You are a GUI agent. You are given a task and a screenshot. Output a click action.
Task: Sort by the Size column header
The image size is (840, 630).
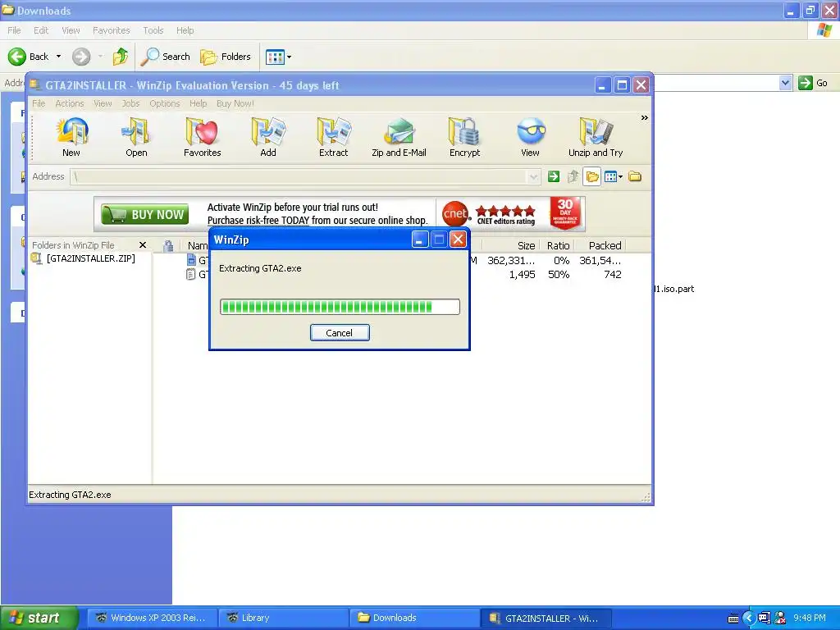pyautogui.click(x=526, y=245)
